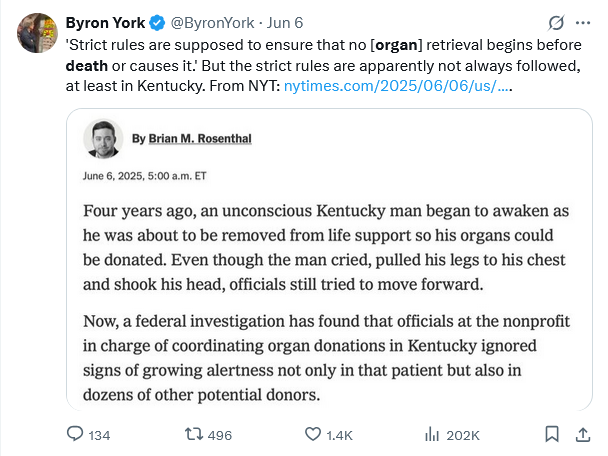Open the view analytics bar chart icon
Viewport: 608px width, 456px height.
click(433, 434)
